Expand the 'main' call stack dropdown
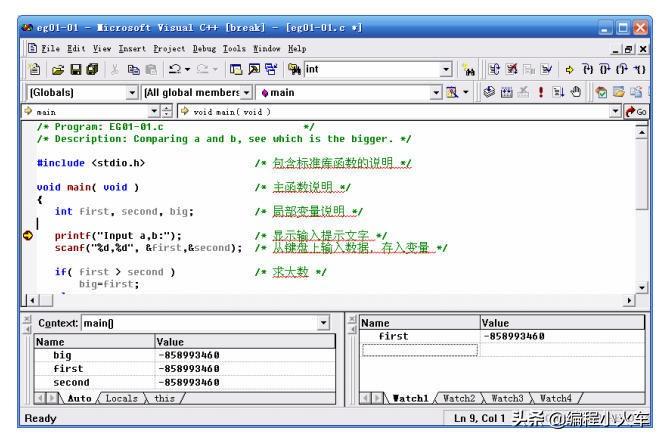 [x=154, y=111]
